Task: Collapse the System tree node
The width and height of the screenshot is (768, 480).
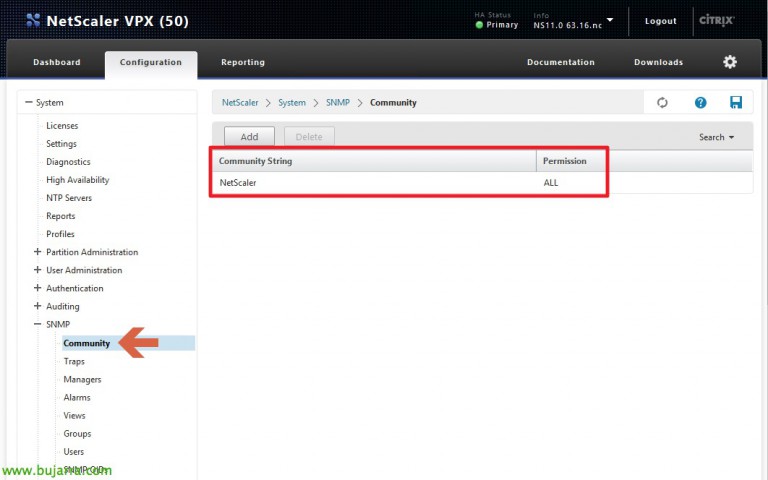Action: pos(29,102)
